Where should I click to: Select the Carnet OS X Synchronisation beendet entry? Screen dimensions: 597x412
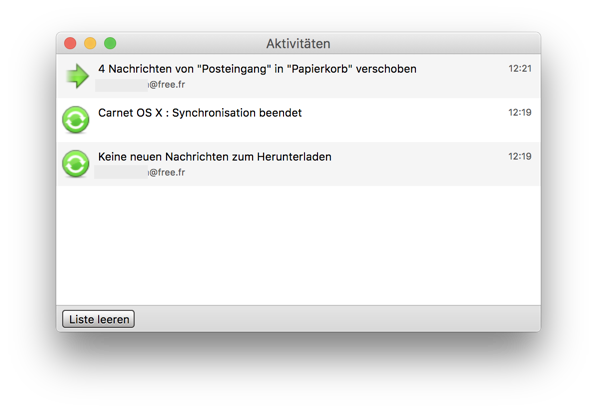point(298,120)
